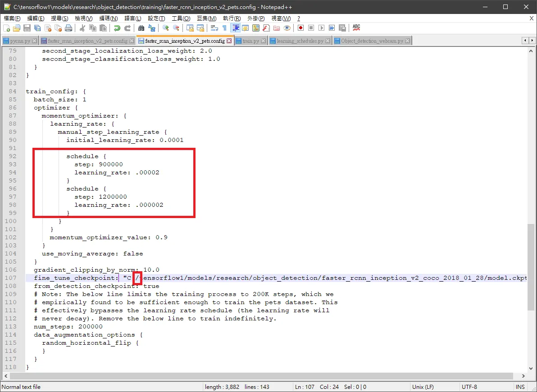Click the Zoom In magnifier icon
537x392 pixels.
pos(166,28)
